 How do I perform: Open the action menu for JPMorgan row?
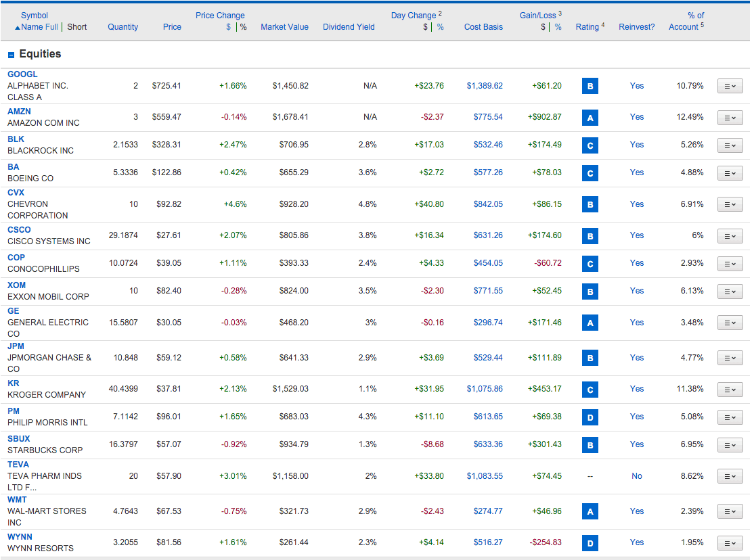[x=730, y=358]
